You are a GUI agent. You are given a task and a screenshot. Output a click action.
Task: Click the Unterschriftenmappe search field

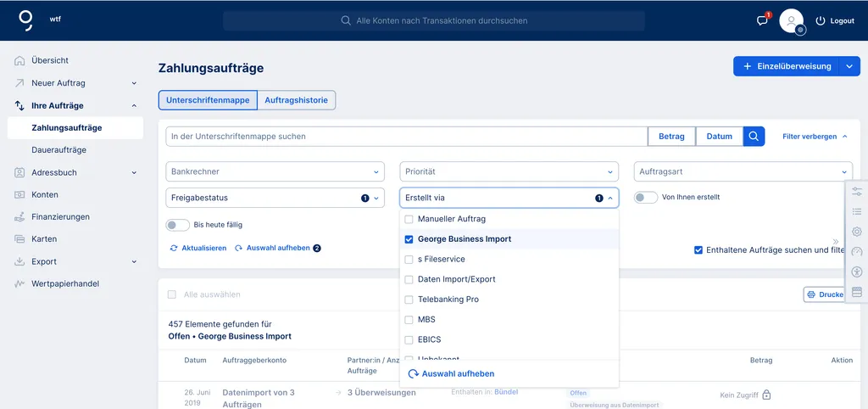407,137
